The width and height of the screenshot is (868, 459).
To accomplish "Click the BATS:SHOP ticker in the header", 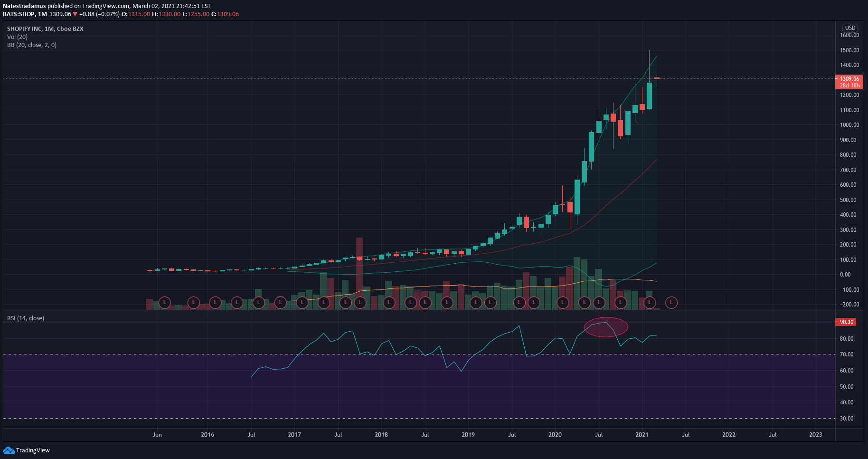I will pyautogui.click(x=19, y=14).
